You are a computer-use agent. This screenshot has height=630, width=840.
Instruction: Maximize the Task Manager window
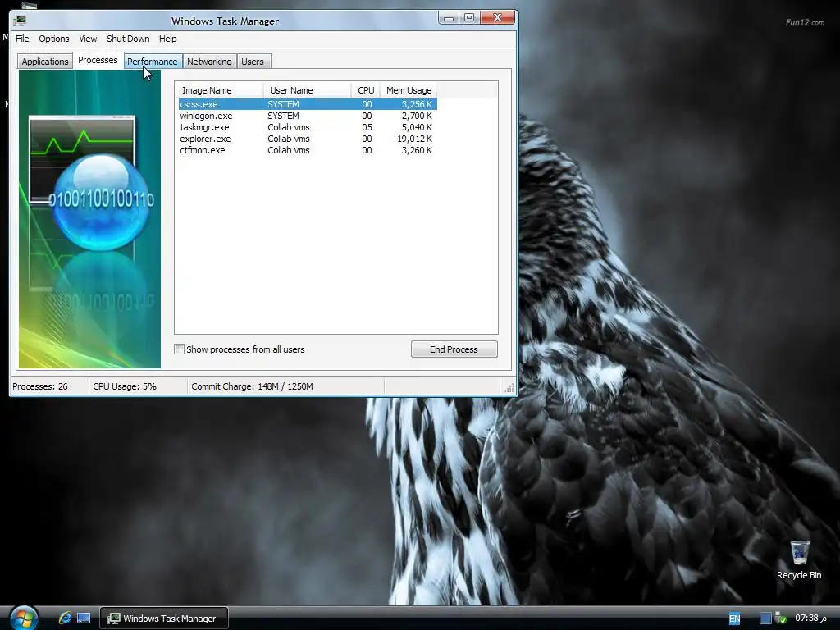tap(469, 18)
